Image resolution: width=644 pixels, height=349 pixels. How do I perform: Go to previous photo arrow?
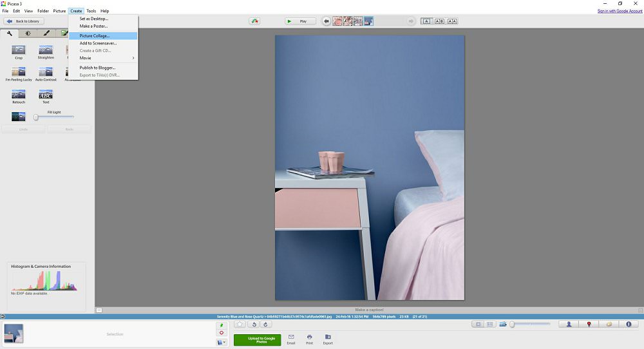click(327, 21)
